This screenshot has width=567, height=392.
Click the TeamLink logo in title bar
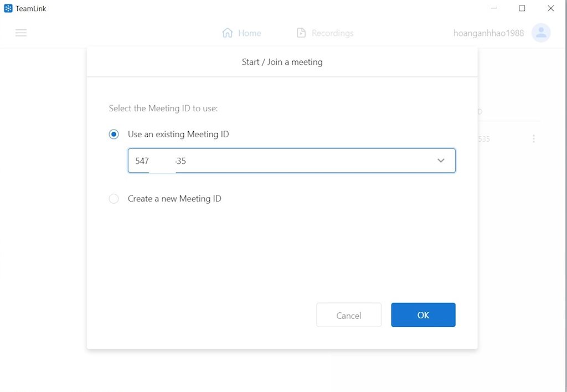click(x=8, y=8)
